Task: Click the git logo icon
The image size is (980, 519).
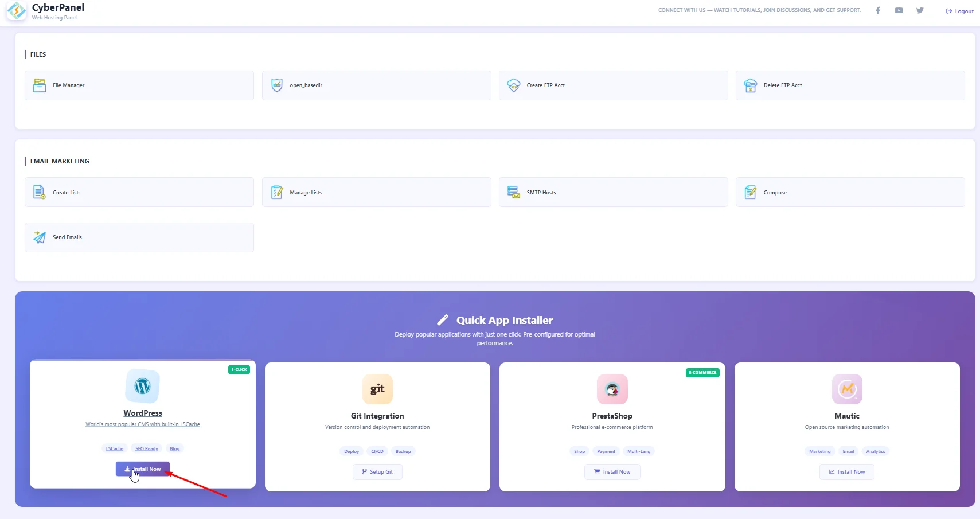Action: coord(377,389)
